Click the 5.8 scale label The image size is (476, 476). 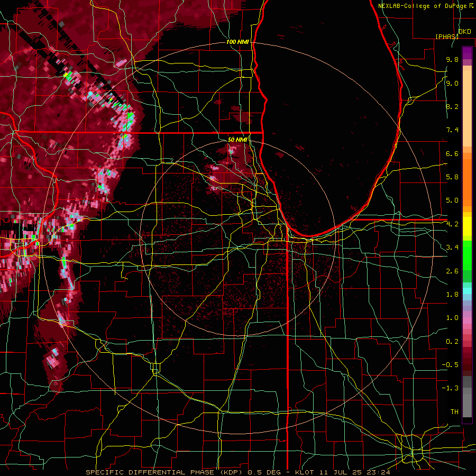(452, 177)
